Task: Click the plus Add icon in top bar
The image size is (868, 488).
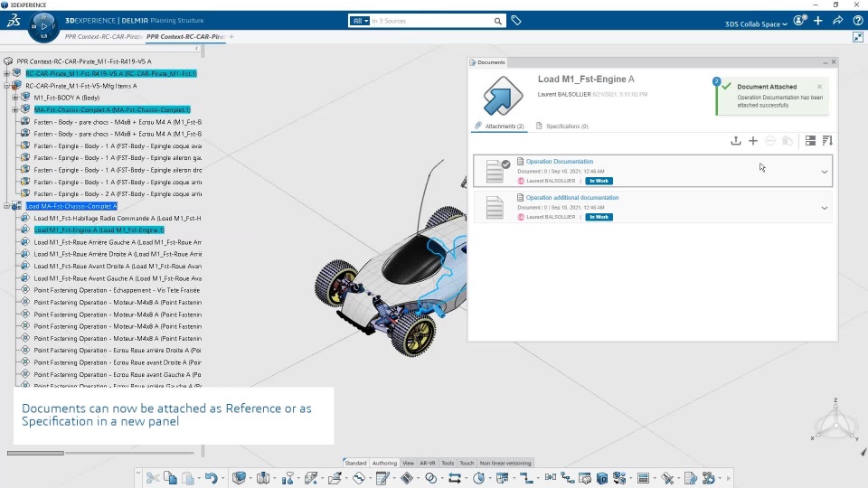Action: tap(818, 21)
